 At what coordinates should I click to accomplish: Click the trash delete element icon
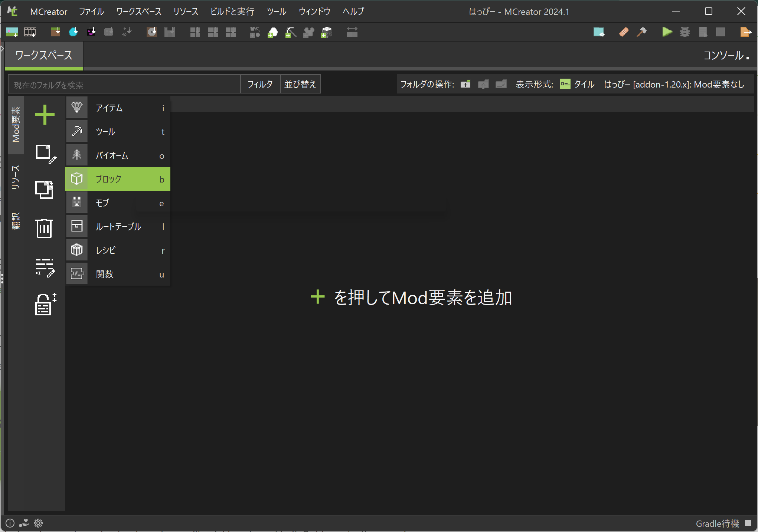click(44, 229)
